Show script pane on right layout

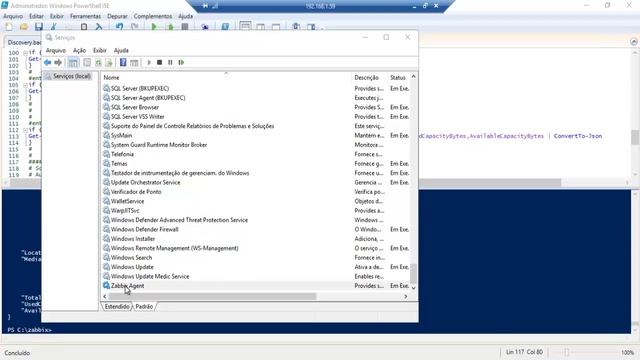[260, 27]
